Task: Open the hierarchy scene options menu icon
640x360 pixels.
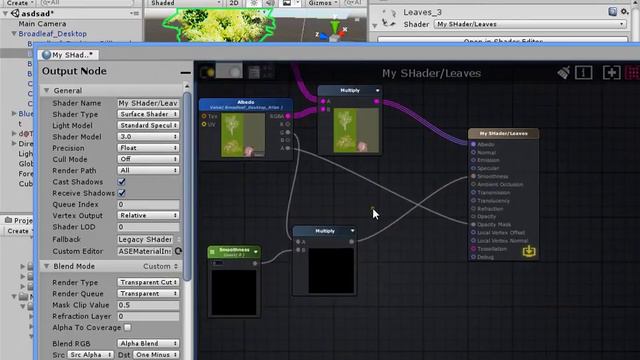Action: pyautogui.click(x=135, y=13)
